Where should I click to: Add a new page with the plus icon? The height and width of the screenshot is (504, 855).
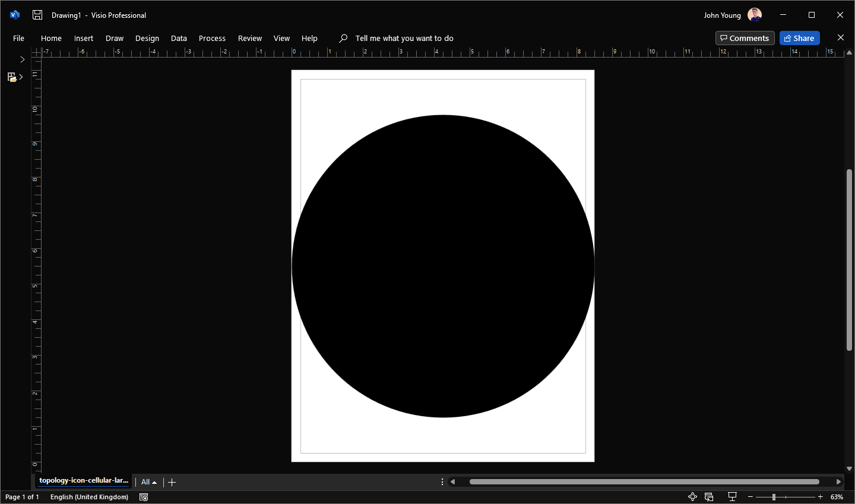point(172,482)
